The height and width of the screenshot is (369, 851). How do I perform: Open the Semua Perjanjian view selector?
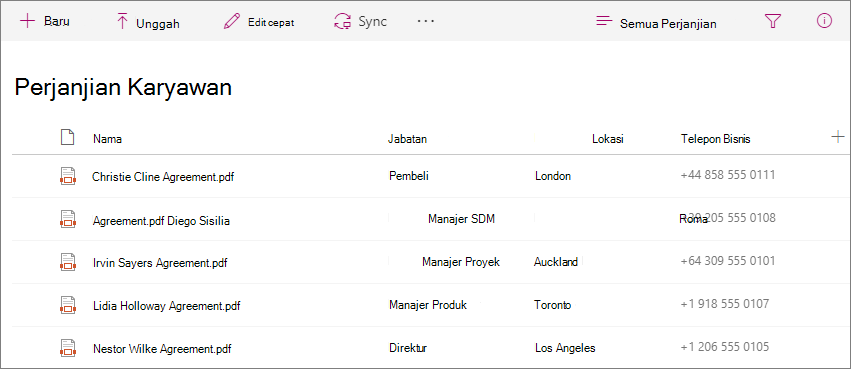(668, 24)
